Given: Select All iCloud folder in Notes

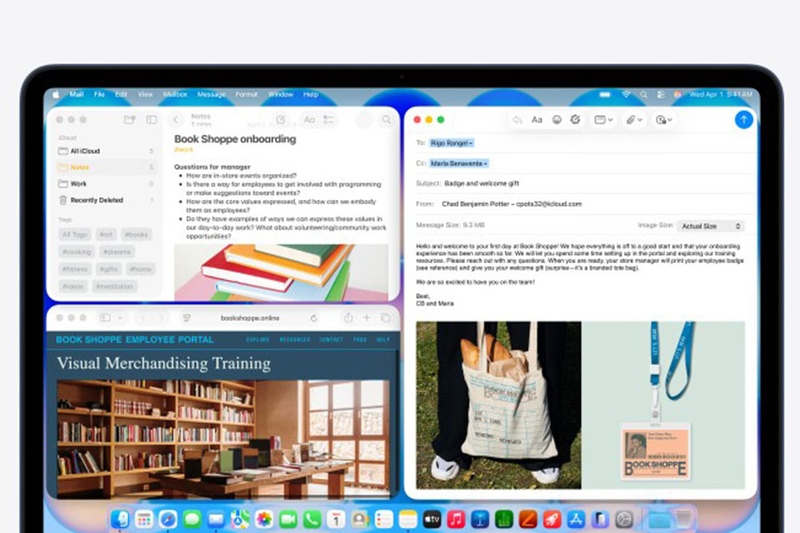Looking at the screenshot, I should (106, 151).
